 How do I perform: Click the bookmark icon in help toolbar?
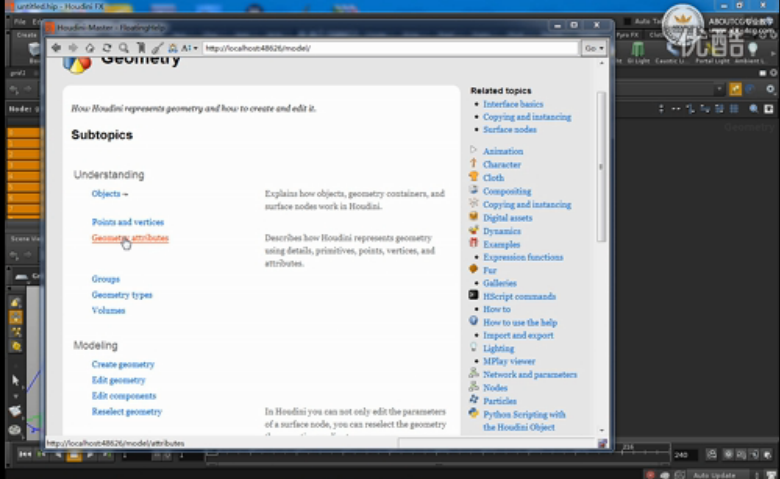[x=141, y=48]
